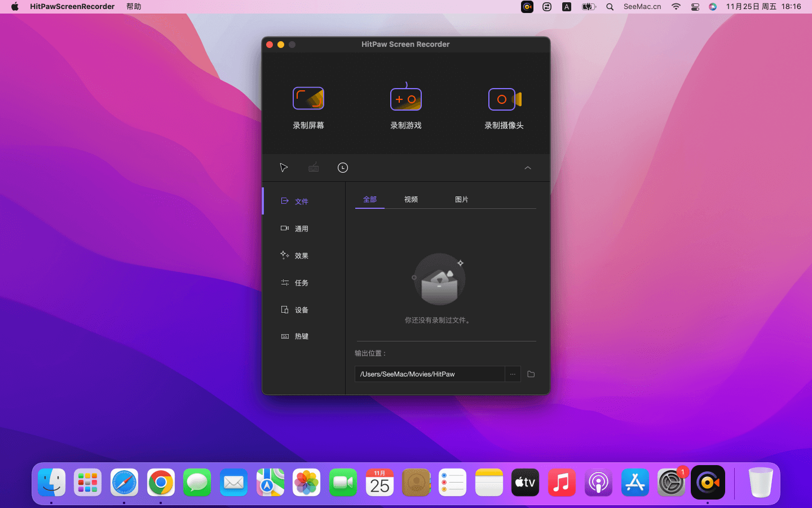
Task: Launch the 录制摄像头 webcam recording mode
Action: 504,108
